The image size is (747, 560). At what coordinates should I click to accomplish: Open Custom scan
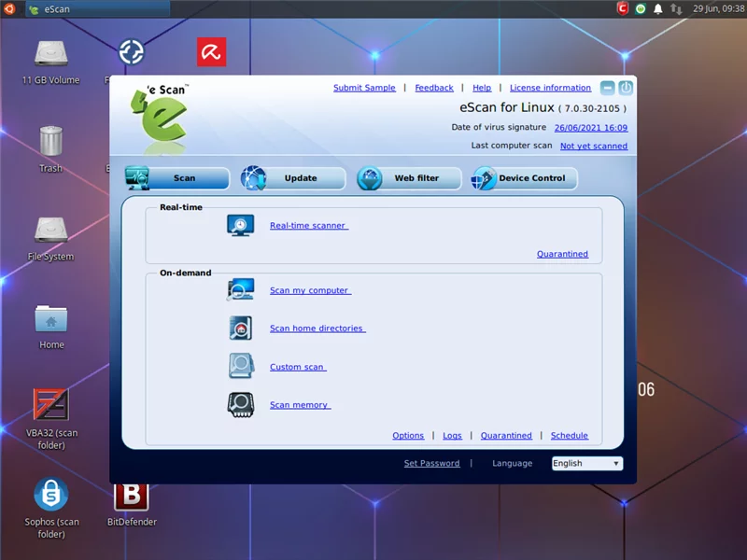298,367
